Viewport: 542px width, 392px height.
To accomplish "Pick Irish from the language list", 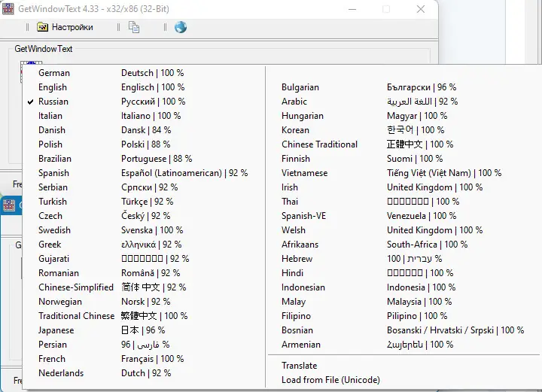I will (403, 187).
